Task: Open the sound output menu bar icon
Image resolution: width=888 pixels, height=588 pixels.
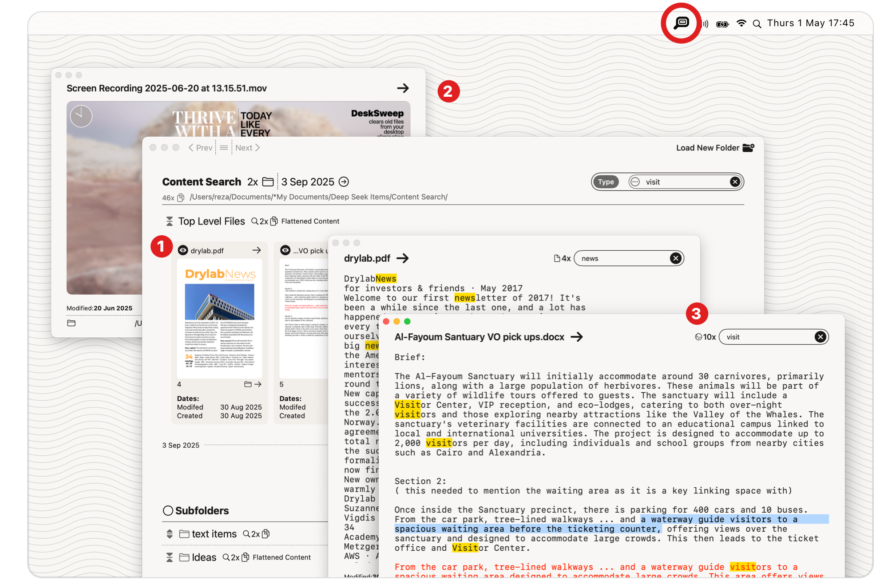Action: pyautogui.click(x=705, y=24)
